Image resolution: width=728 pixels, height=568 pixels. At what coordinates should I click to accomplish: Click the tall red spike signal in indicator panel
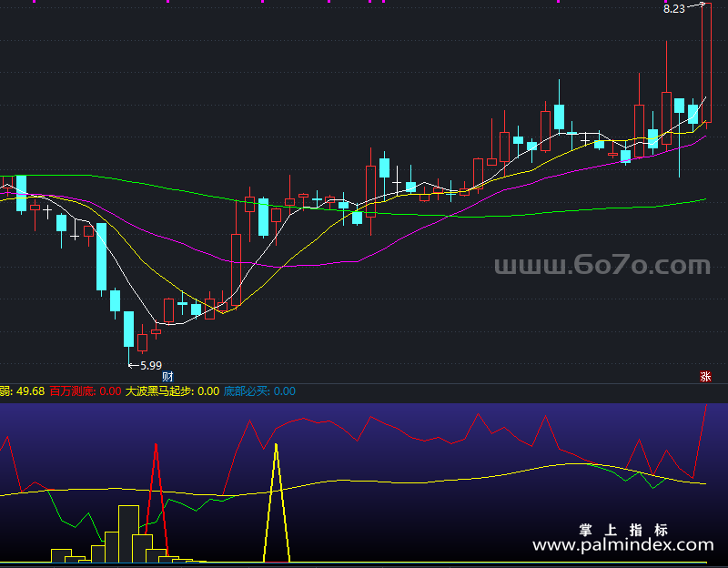[156, 499]
